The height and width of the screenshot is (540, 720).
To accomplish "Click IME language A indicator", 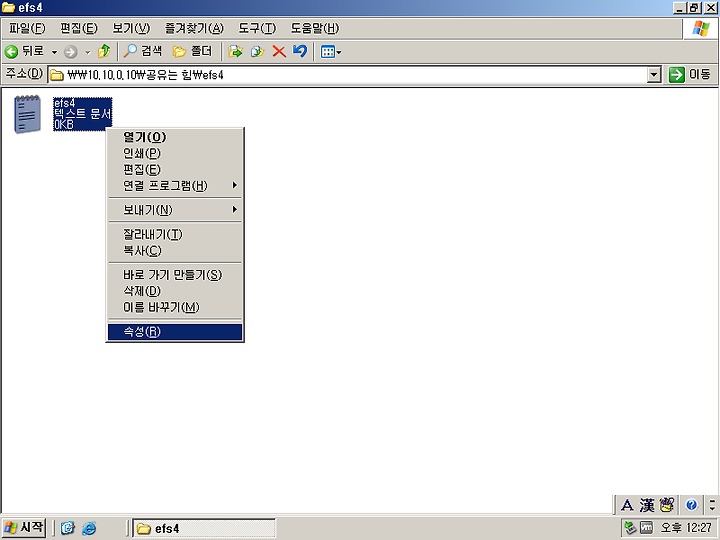I will (627, 505).
